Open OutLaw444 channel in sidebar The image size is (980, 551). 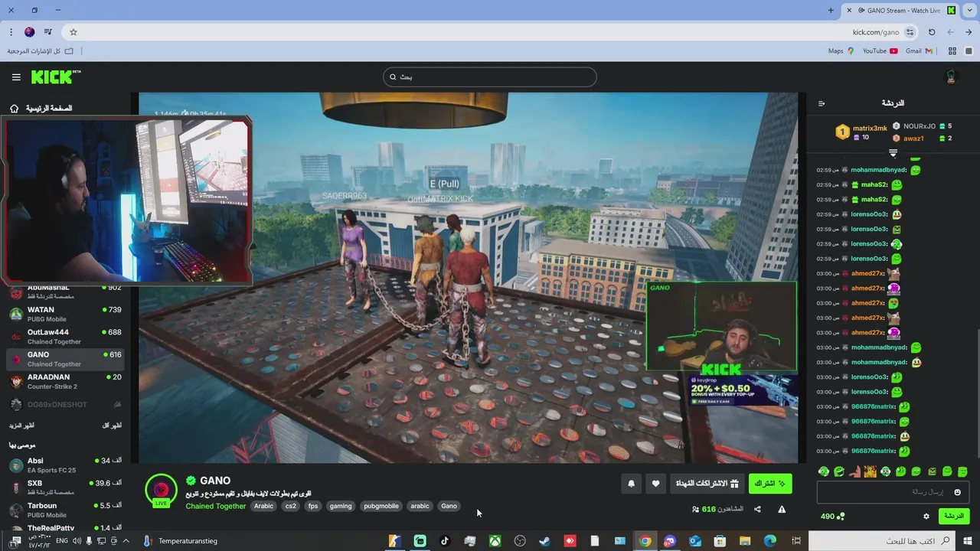coord(65,337)
